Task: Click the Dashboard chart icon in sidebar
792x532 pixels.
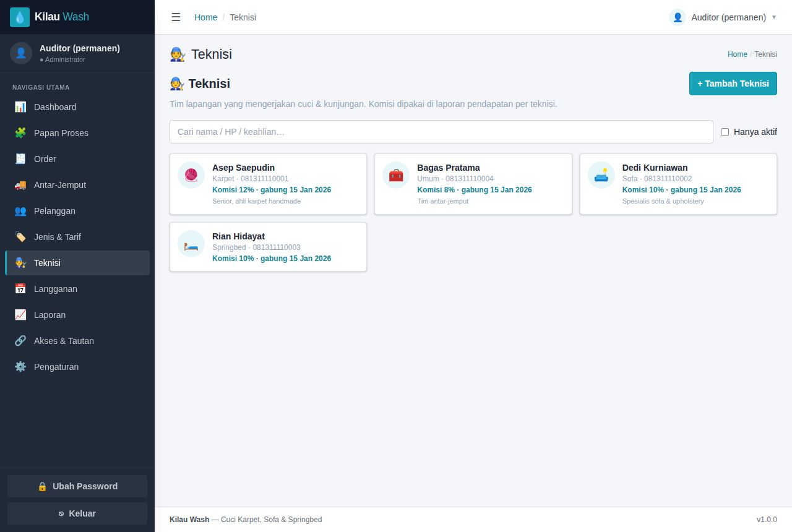Action: 20,107
